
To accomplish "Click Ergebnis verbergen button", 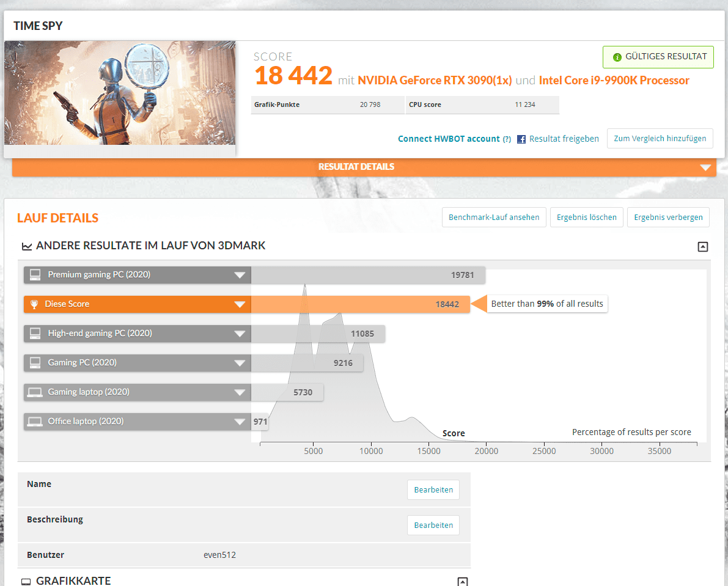I will click(x=668, y=217).
